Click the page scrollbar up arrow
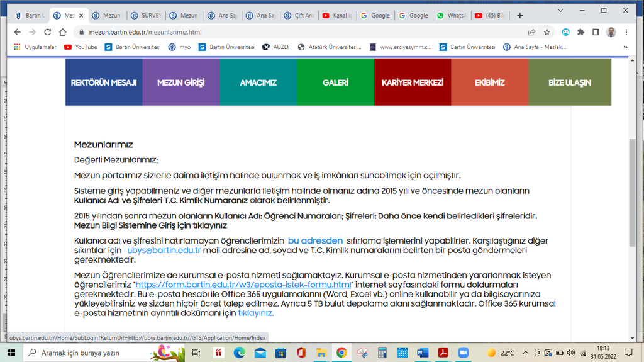The height and width of the screenshot is (362, 644). (x=632, y=60)
